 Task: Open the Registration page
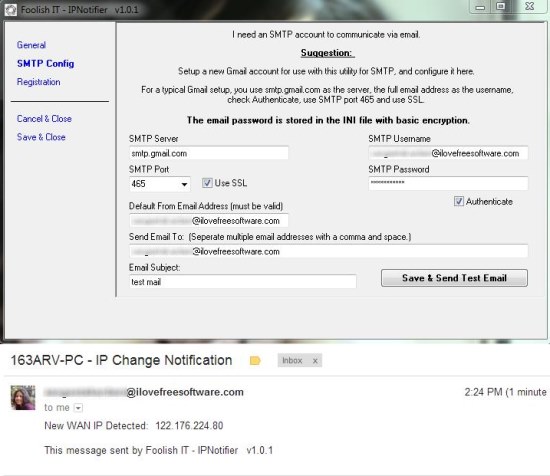(39, 82)
